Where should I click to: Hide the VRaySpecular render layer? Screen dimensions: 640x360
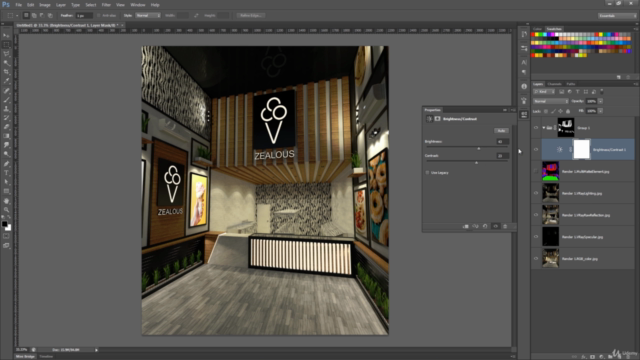[x=536, y=237]
